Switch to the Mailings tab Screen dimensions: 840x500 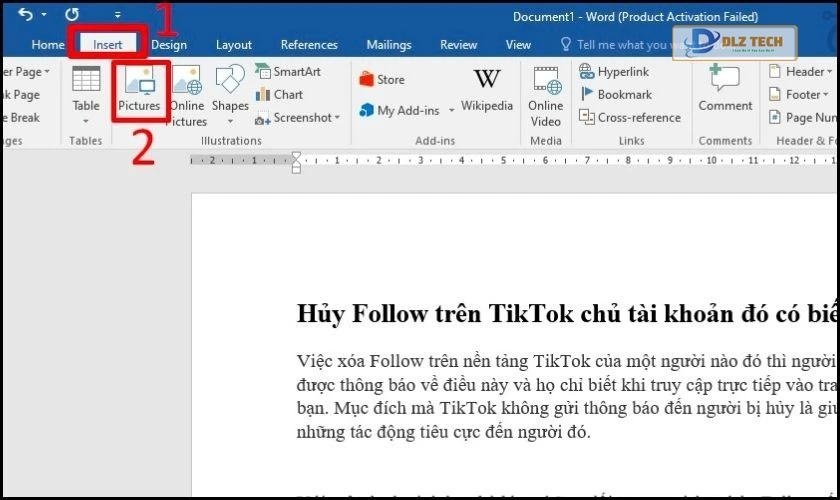point(389,45)
